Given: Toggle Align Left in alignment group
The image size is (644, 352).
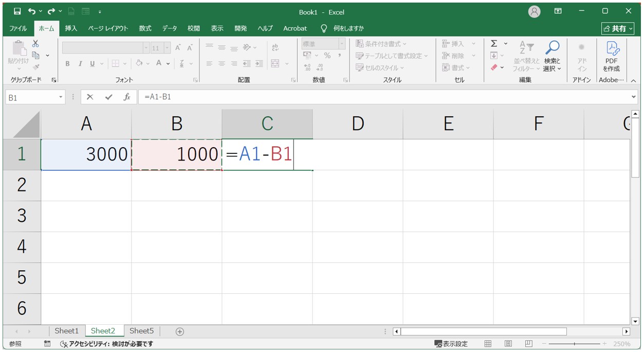Looking at the screenshot, I should click(x=210, y=64).
